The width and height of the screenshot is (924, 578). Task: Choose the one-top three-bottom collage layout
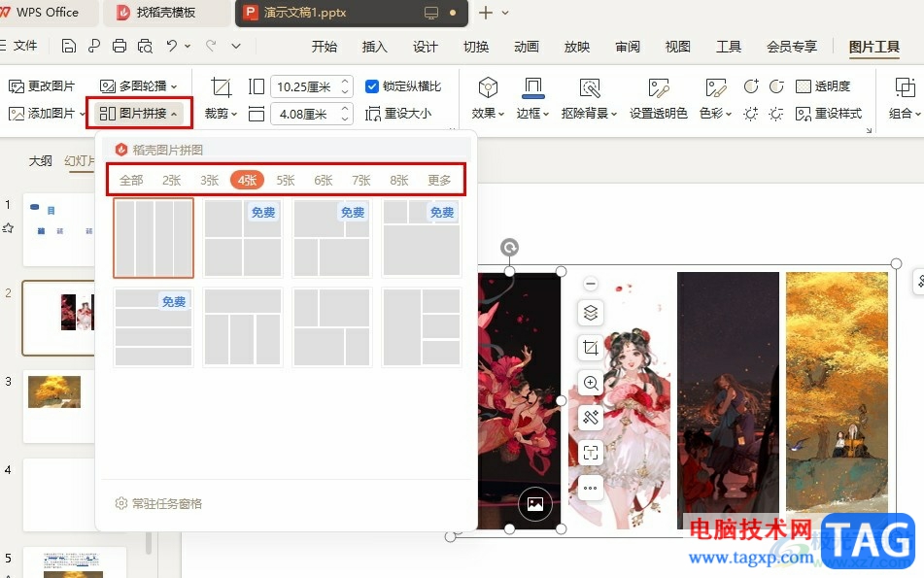tap(243, 327)
